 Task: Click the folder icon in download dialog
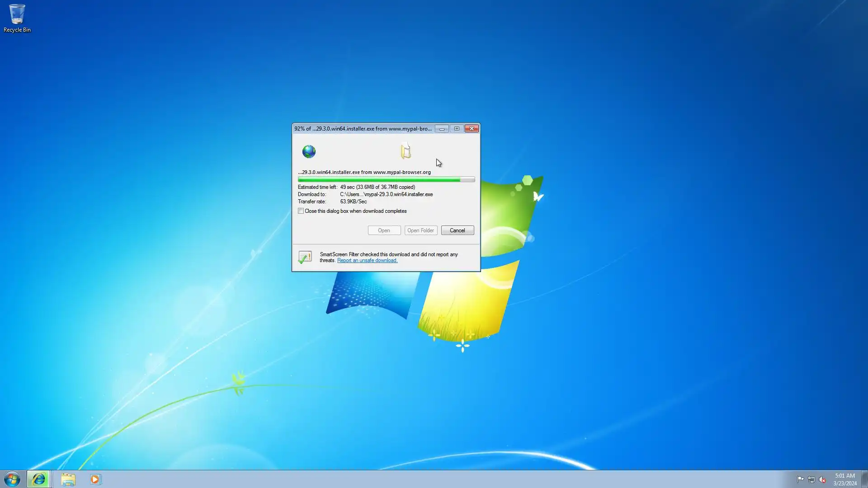(406, 151)
